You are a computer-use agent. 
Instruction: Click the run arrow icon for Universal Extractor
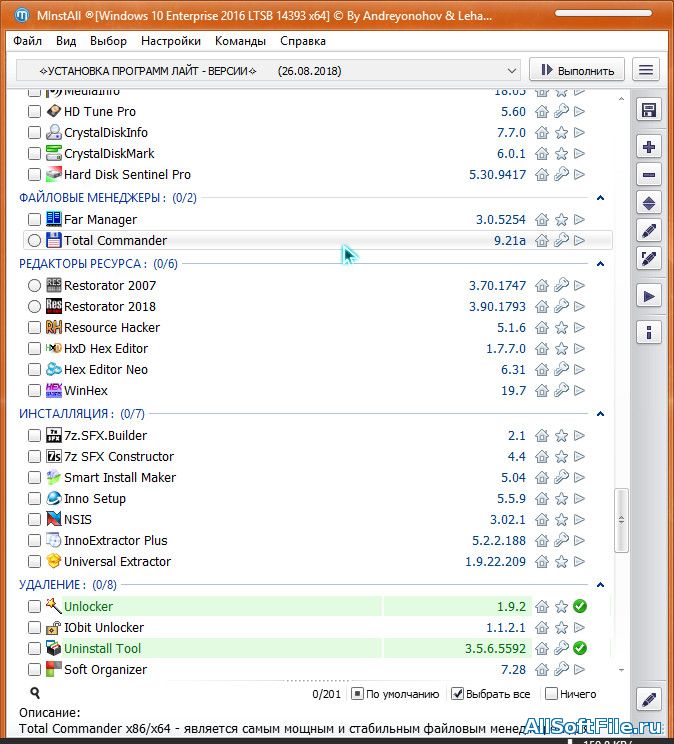pos(579,562)
